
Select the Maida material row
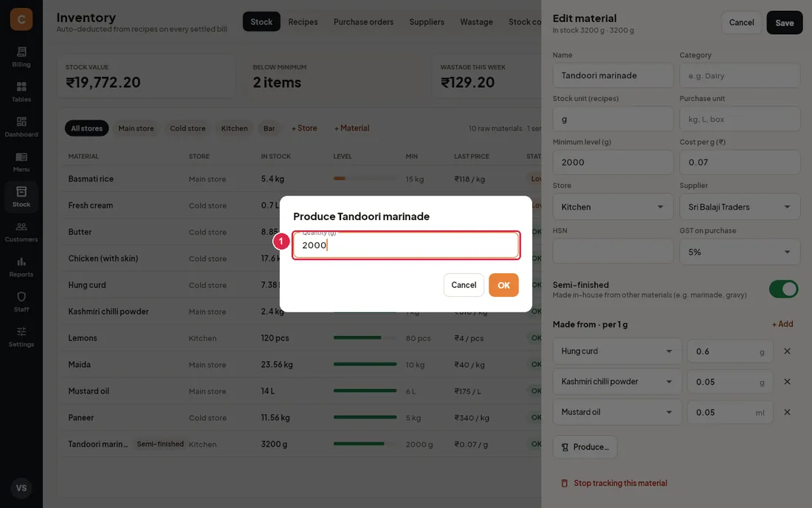pos(302,365)
